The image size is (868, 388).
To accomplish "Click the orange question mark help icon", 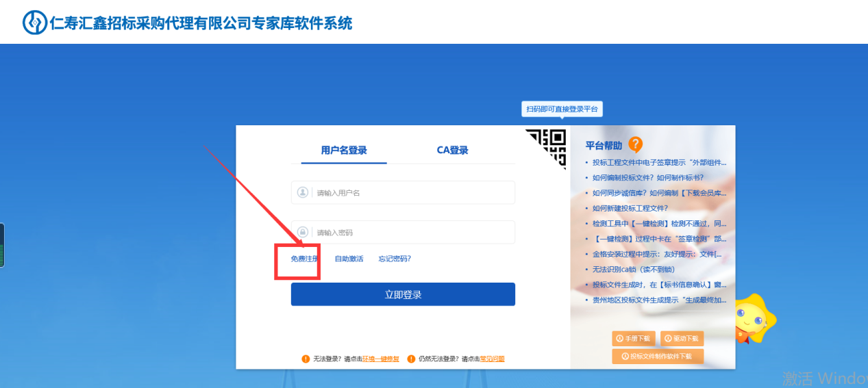I will [635, 144].
